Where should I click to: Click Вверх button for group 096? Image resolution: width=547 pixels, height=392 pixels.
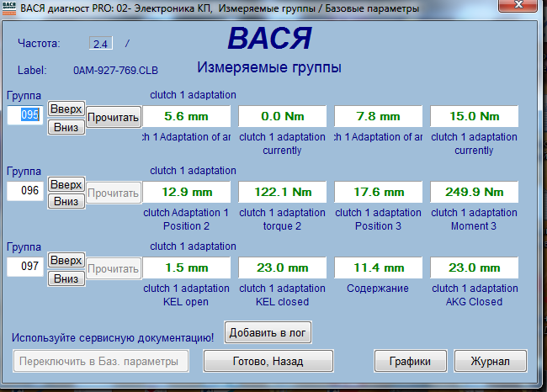coord(66,184)
